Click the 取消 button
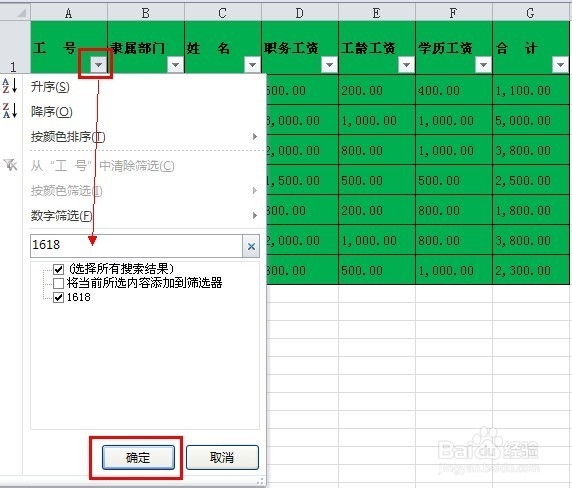Image resolution: width=572 pixels, height=488 pixels. click(x=222, y=457)
